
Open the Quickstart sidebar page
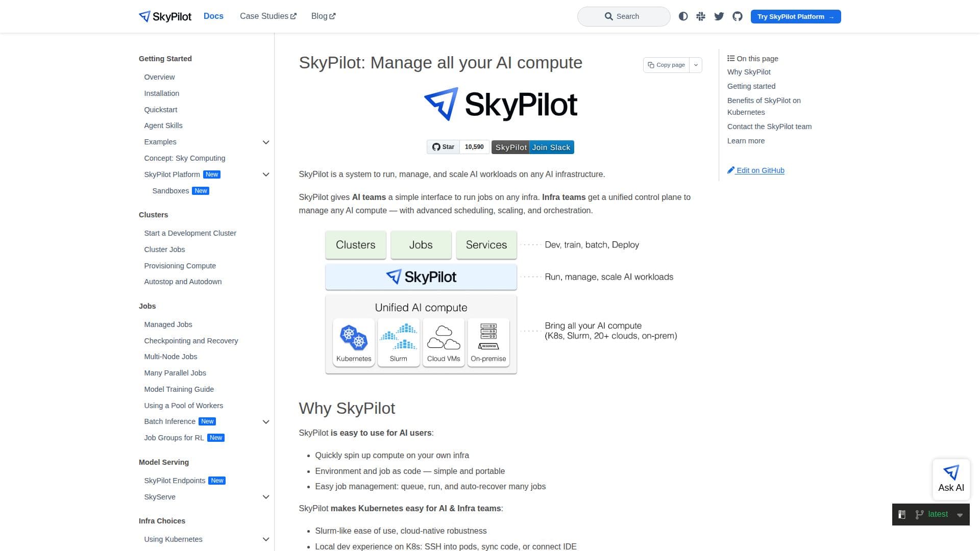161,110
